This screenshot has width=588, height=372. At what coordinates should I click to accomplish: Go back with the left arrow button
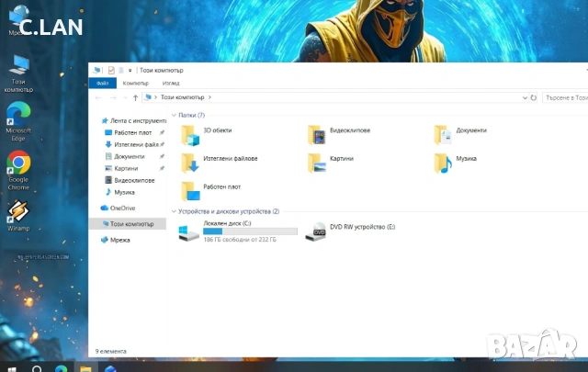point(98,97)
